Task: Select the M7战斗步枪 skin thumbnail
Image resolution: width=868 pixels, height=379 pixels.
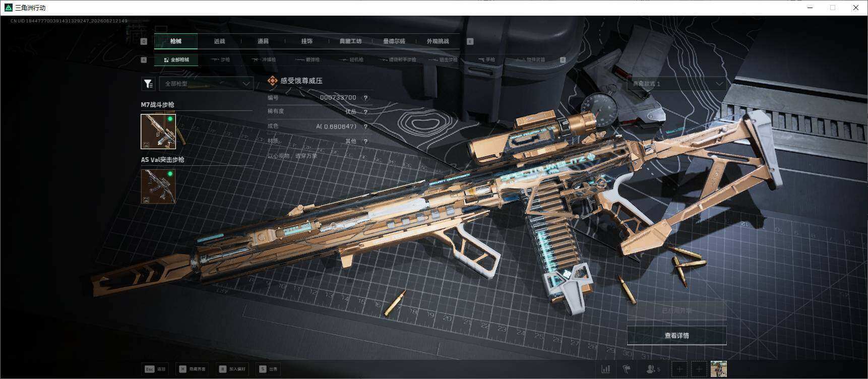Action: click(158, 132)
